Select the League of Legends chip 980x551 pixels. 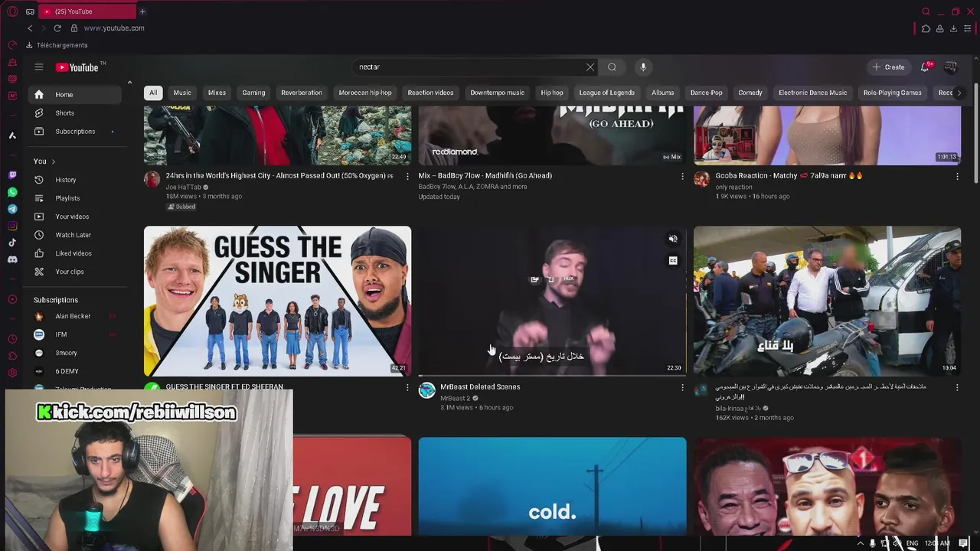(x=606, y=93)
